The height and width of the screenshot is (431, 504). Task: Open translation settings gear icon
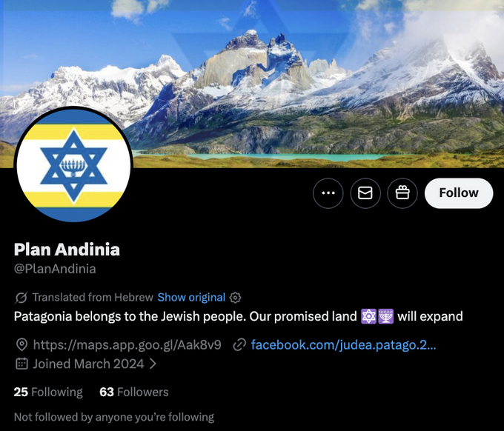(235, 298)
